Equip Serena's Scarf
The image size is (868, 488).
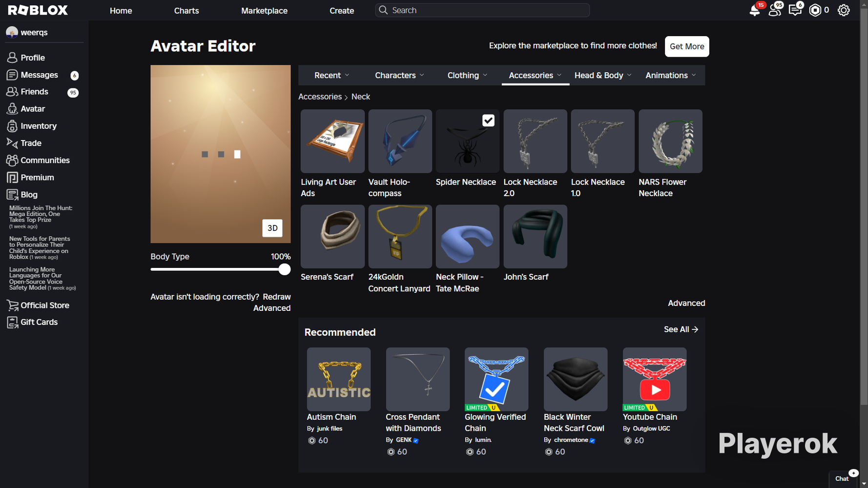click(332, 236)
